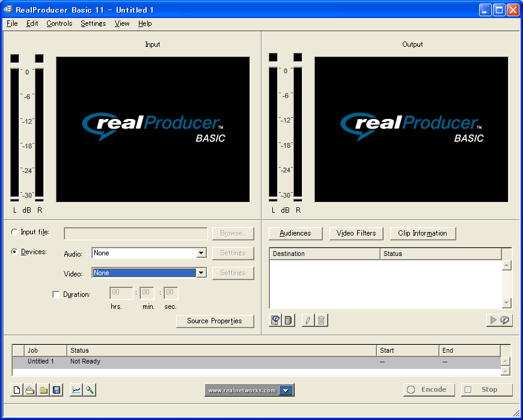Image resolution: width=523 pixels, height=420 pixels.
Task: Select the Untitled 1 job row
Action: pos(257,362)
